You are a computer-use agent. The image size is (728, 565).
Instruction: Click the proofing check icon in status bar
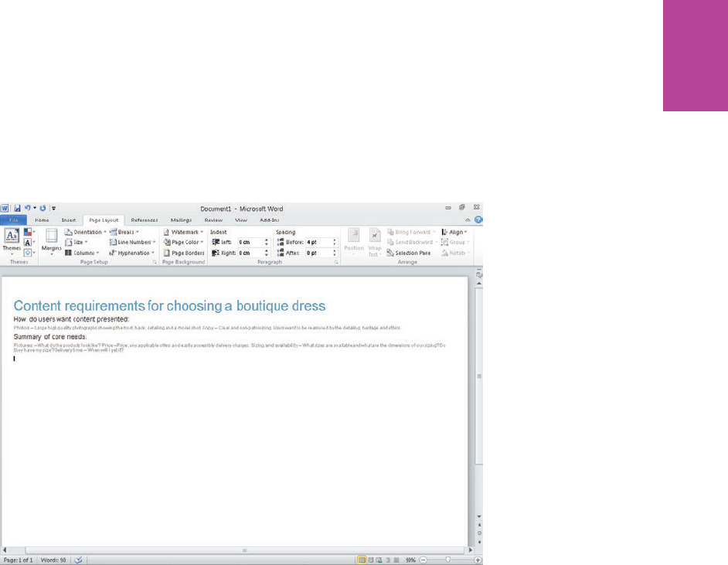(79, 560)
